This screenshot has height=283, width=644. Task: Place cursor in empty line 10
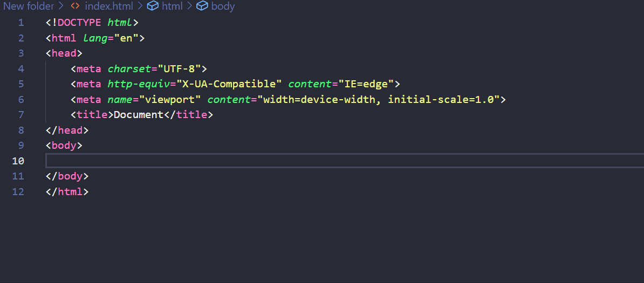[x=345, y=161]
